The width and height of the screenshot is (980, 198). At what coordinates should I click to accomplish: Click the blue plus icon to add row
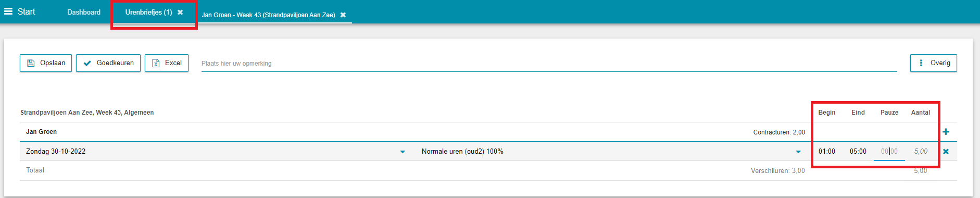[x=946, y=132]
